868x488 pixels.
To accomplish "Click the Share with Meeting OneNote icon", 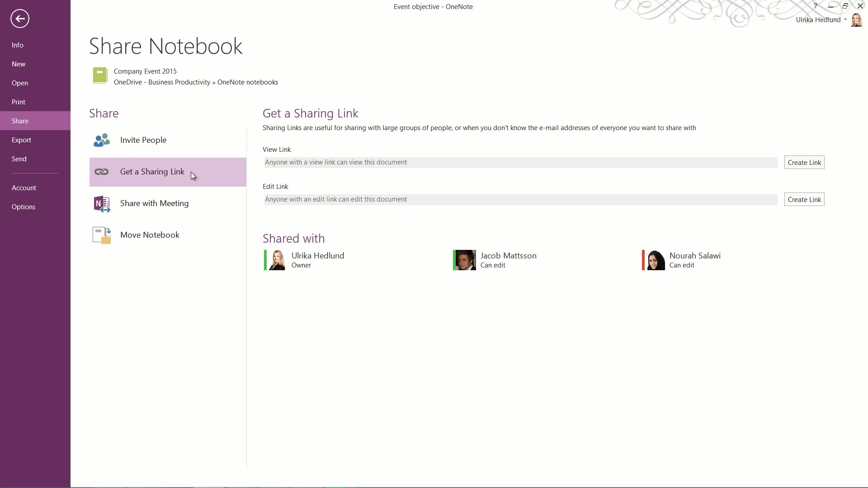I will (102, 204).
